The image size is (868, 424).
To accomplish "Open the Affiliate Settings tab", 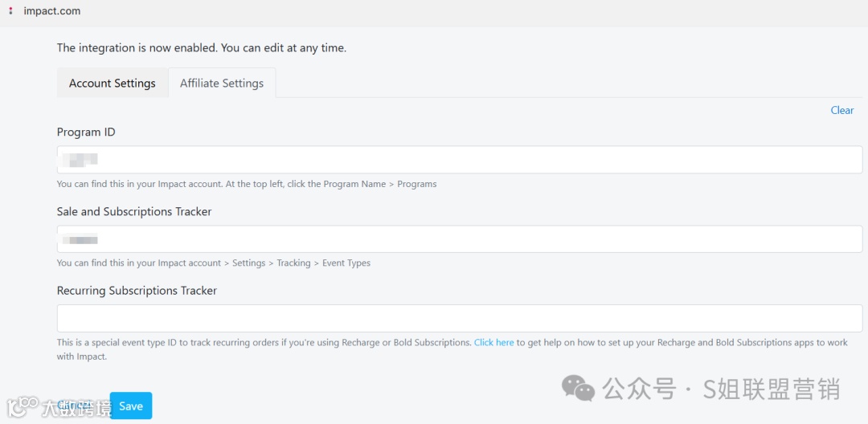I will point(222,83).
